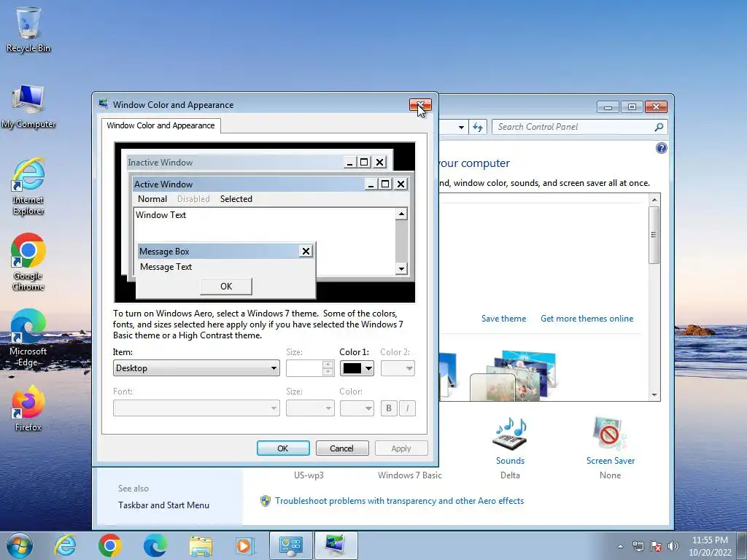The width and height of the screenshot is (747, 560).
Task: Select Google Chrome desktop shortcut
Action: (28, 262)
